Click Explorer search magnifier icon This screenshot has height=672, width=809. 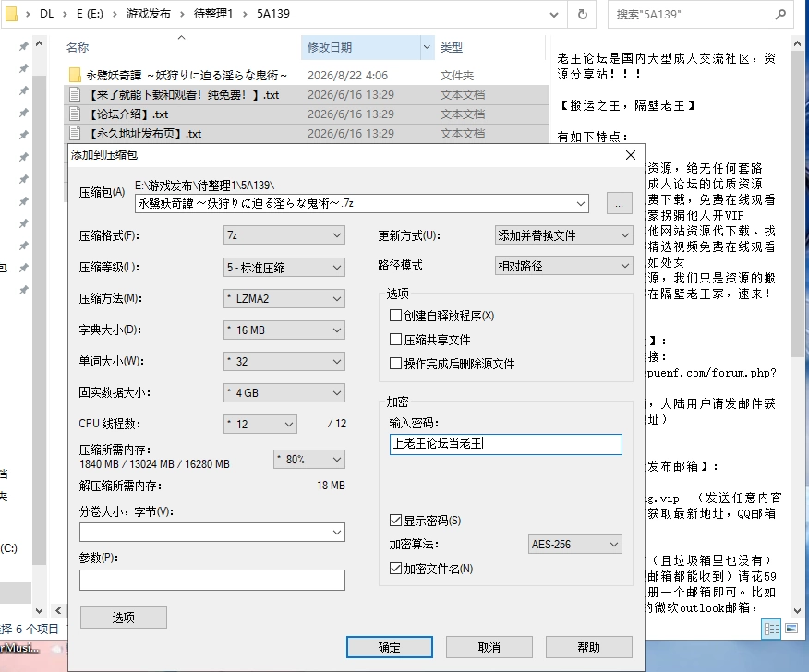pyautogui.click(x=780, y=15)
